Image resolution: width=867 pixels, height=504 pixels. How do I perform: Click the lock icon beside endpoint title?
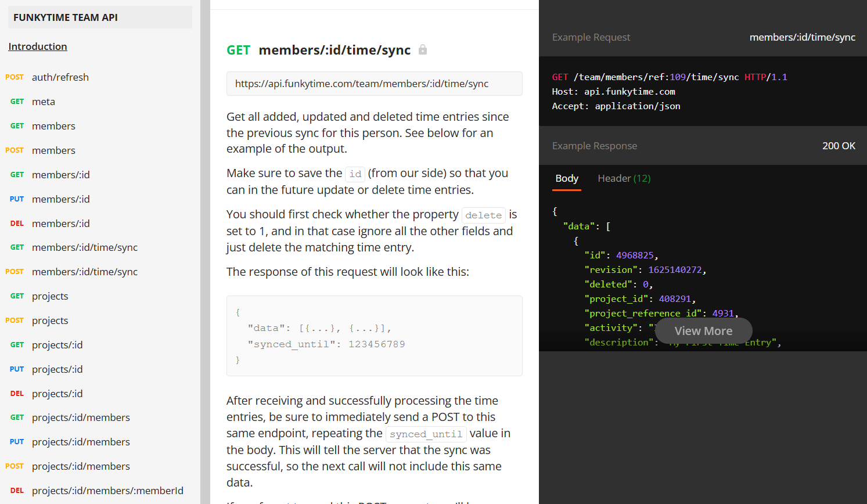pos(423,50)
